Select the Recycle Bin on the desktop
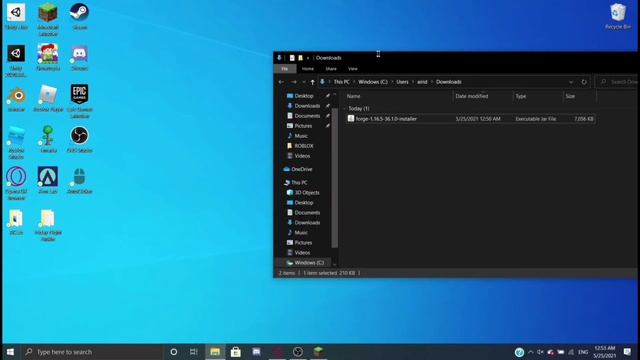The width and height of the screenshot is (640, 360). point(618,16)
